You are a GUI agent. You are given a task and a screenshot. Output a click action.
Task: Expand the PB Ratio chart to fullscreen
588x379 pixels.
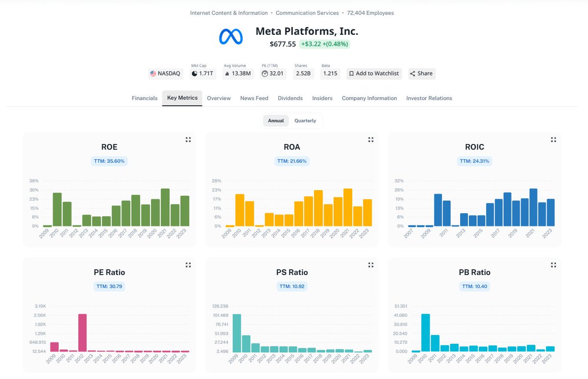coord(553,265)
